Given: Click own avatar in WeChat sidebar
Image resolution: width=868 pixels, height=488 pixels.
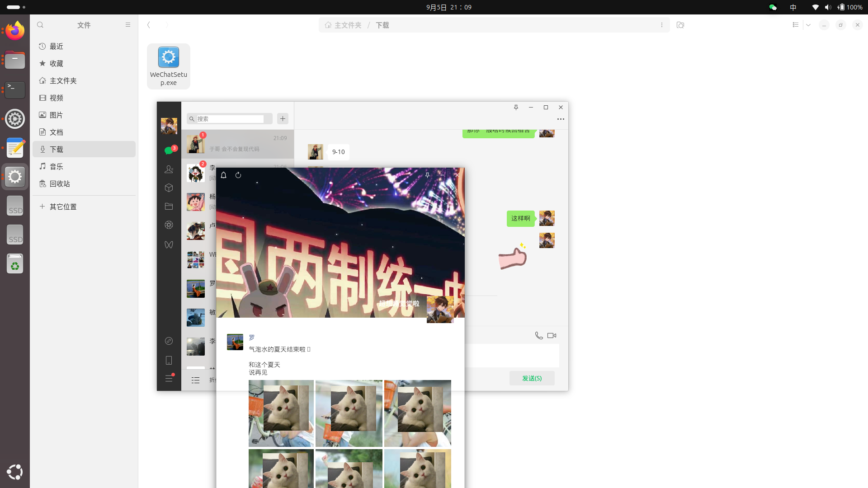Looking at the screenshot, I should [169, 126].
